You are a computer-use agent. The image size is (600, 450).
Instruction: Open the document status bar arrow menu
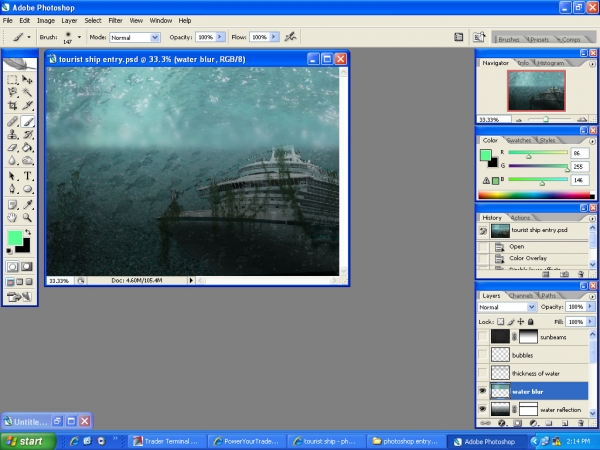click(x=191, y=280)
